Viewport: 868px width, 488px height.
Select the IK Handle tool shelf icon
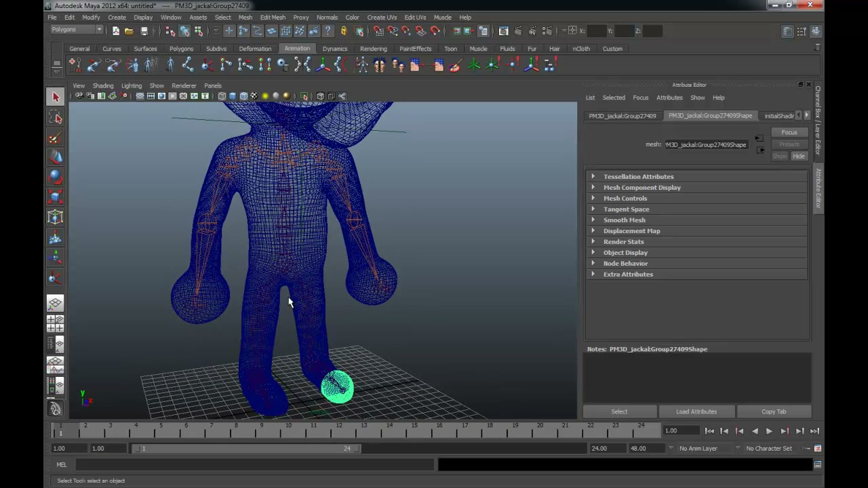click(x=207, y=65)
